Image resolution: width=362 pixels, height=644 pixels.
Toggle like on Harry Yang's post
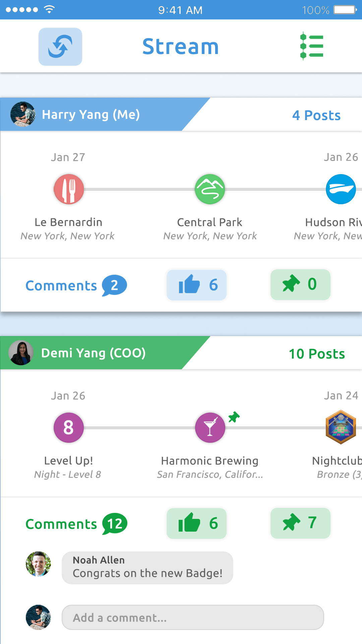197,285
